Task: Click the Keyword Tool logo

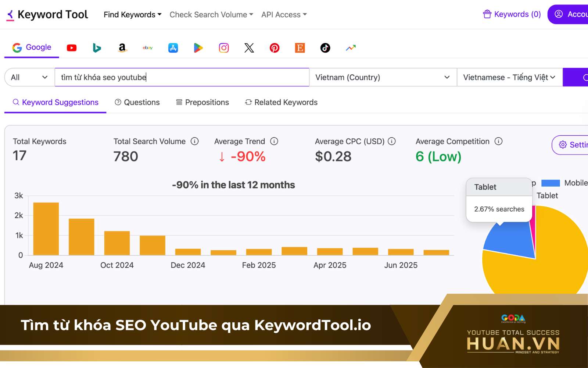Action: pos(47,14)
